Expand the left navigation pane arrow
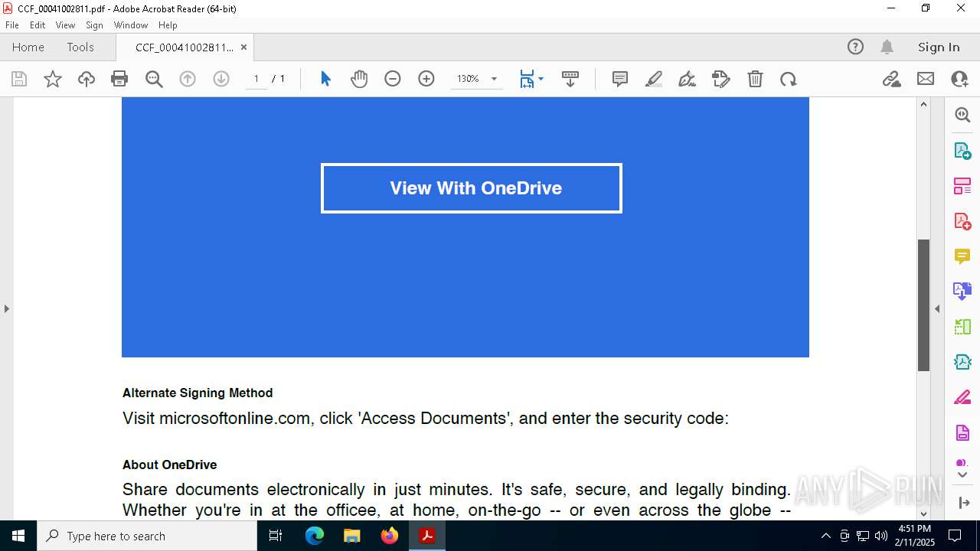 [x=6, y=309]
